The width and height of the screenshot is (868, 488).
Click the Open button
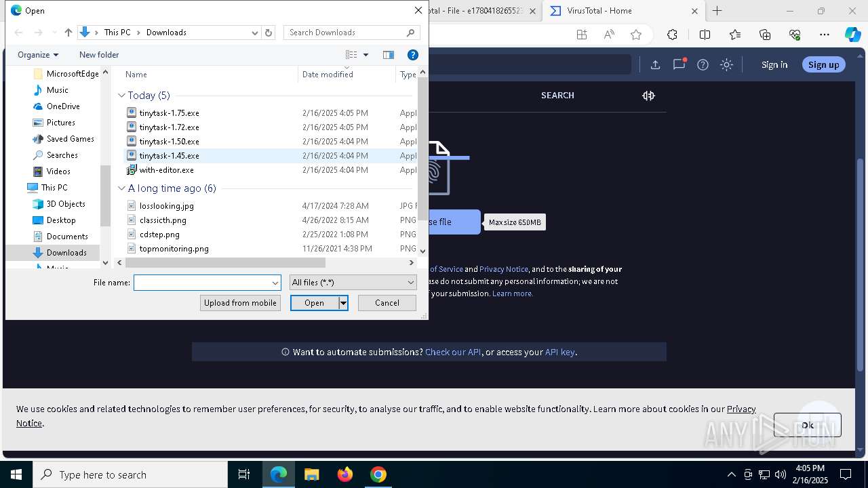coord(315,303)
